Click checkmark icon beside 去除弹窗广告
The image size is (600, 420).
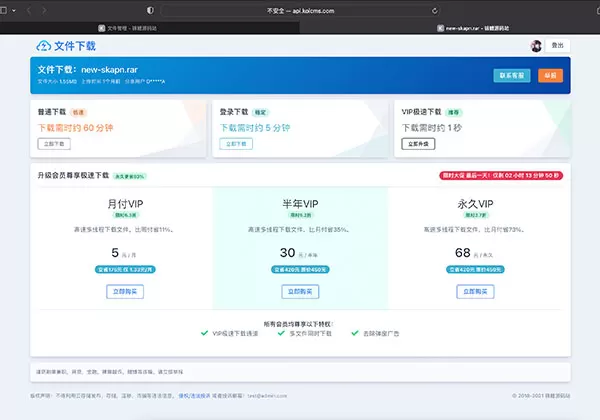click(x=355, y=333)
